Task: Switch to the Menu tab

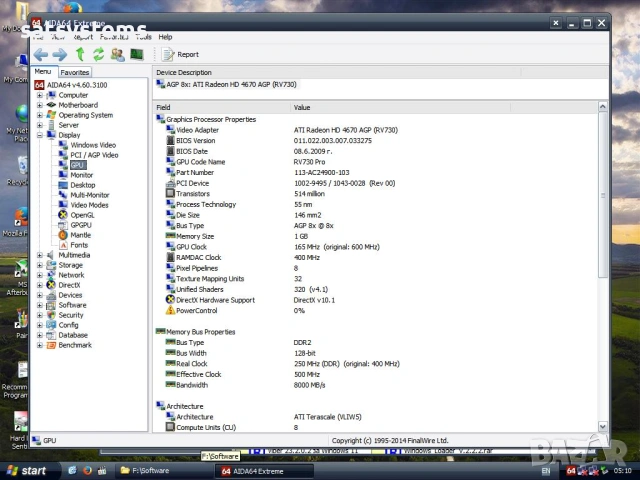Action: [x=43, y=71]
